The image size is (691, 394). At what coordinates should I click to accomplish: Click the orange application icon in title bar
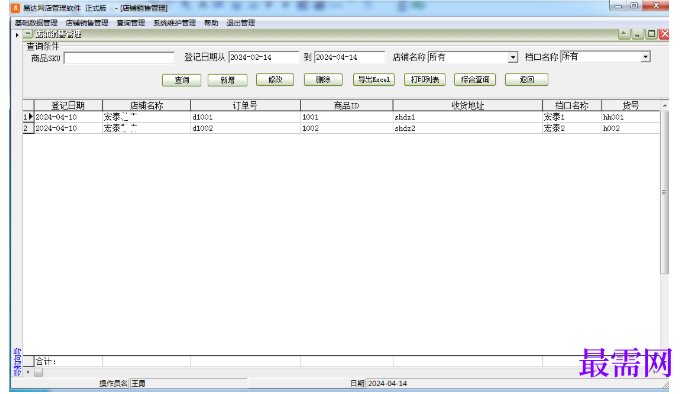click(15, 8)
